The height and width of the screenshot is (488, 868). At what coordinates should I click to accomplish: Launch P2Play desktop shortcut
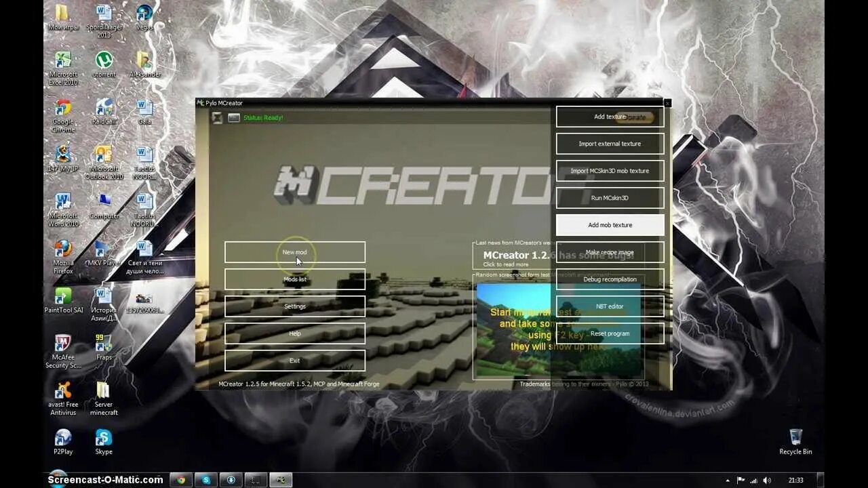coord(62,442)
